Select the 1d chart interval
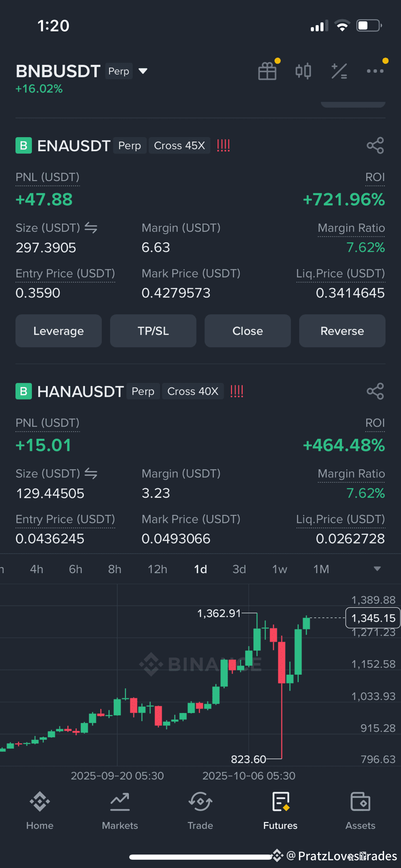 200,569
